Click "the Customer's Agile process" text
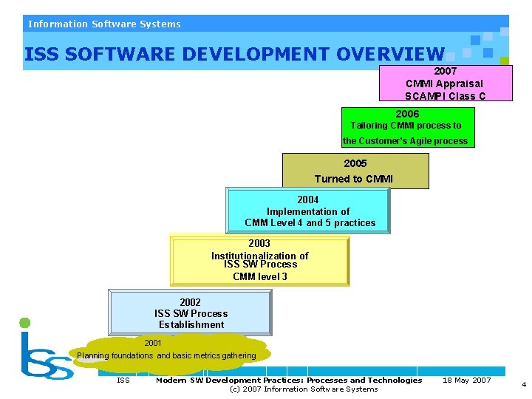This screenshot has height=399, width=532. coord(405,141)
